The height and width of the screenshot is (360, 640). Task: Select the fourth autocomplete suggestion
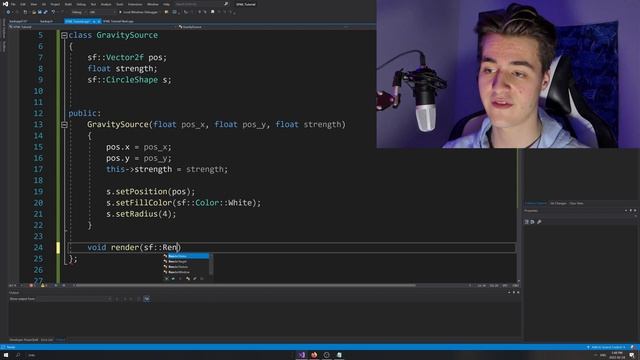[x=186, y=272]
